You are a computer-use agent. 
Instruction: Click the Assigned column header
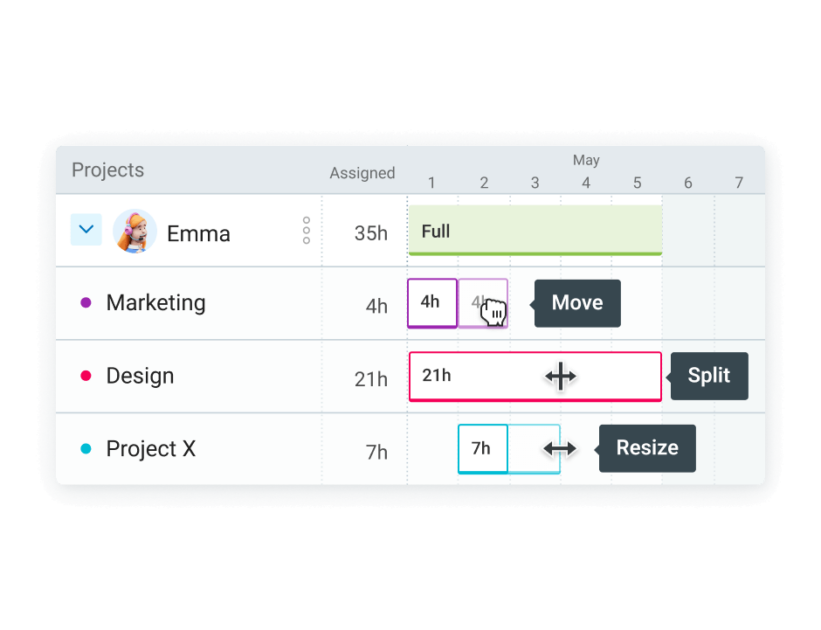coord(362,173)
